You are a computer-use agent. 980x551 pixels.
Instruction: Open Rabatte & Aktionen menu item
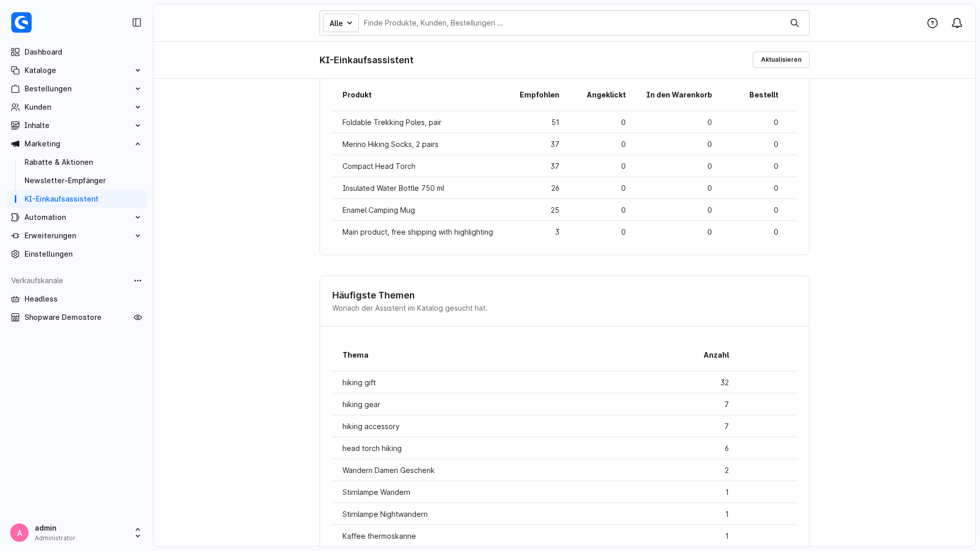click(59, 162)
